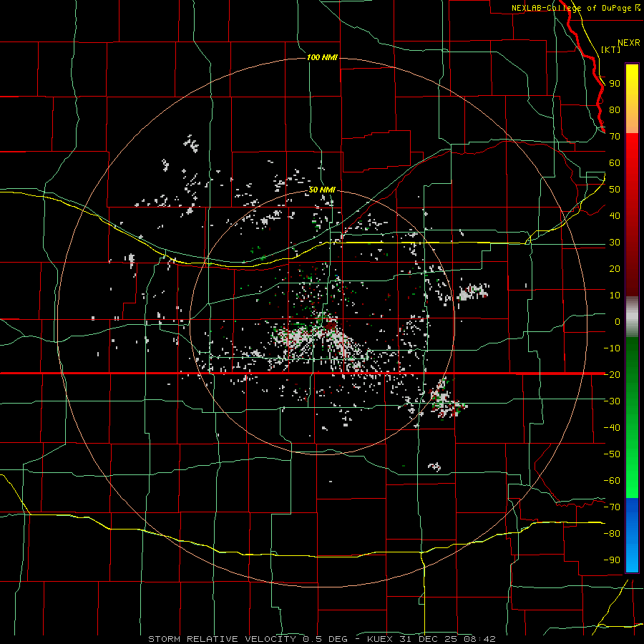Click the 80 knots label on the velocity scale
Image resolution: width=644 pixels, height=644 pixels.
(615, 109)
